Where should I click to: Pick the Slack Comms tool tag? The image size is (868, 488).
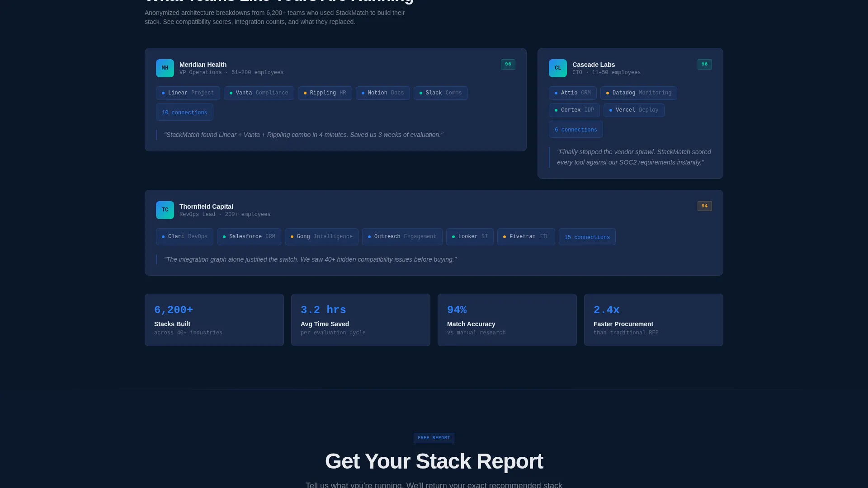click(441, 93)
